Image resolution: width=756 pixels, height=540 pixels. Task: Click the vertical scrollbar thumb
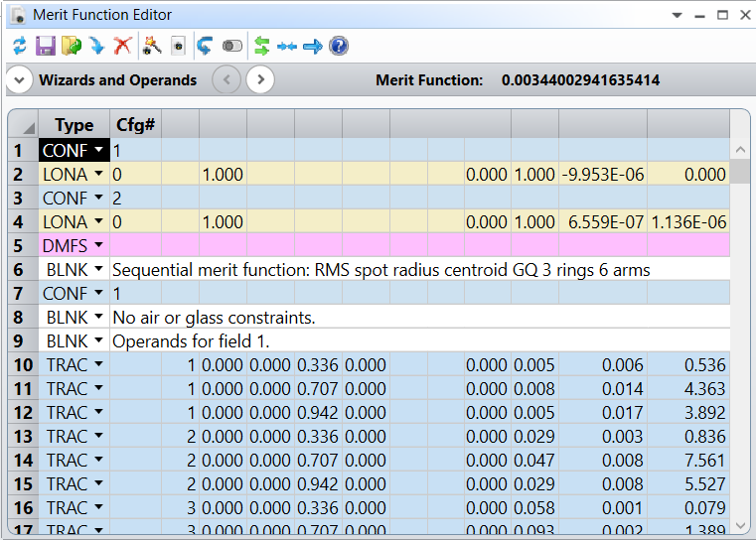coord(740,172)
